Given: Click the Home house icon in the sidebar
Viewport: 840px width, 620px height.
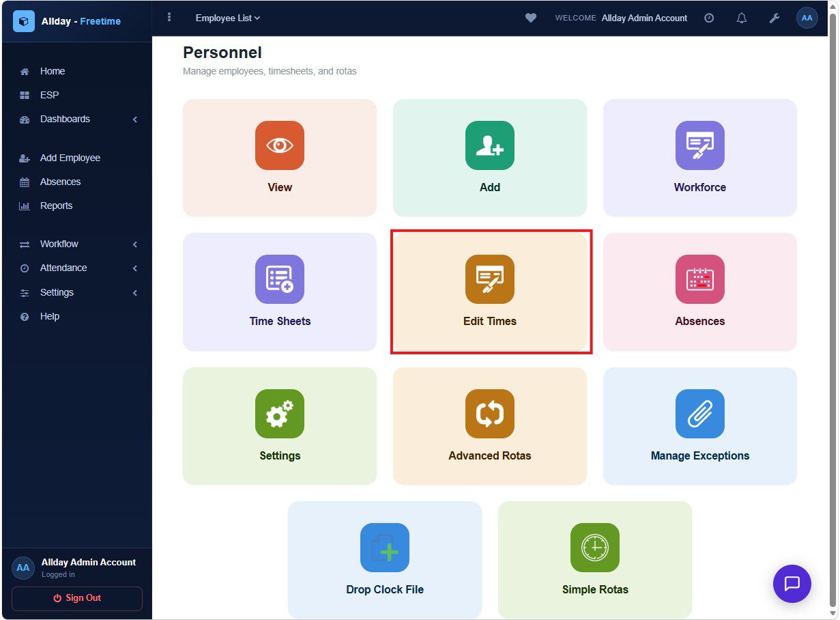Looking at the screenshot, I should [25, 71].
